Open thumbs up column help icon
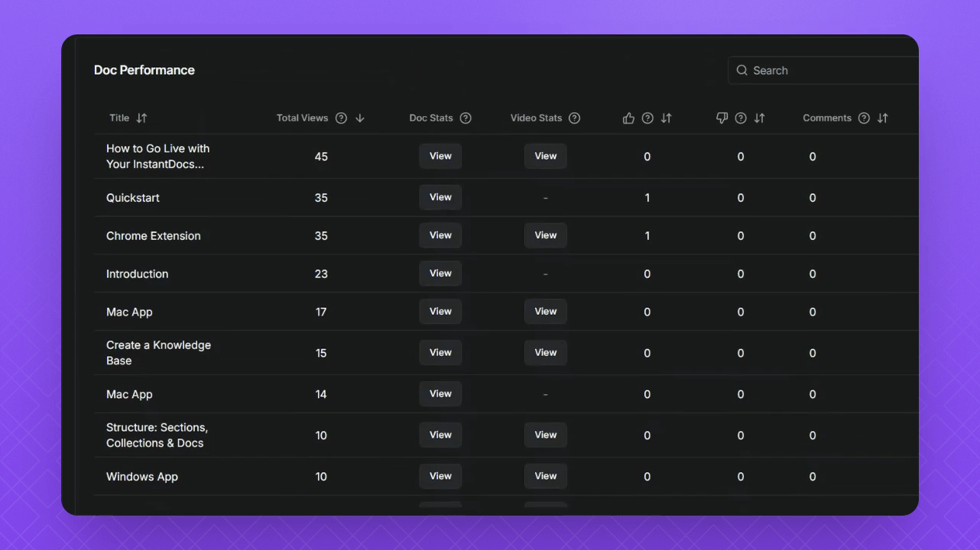Screen dimensions: 980x550 click(647, 118)
